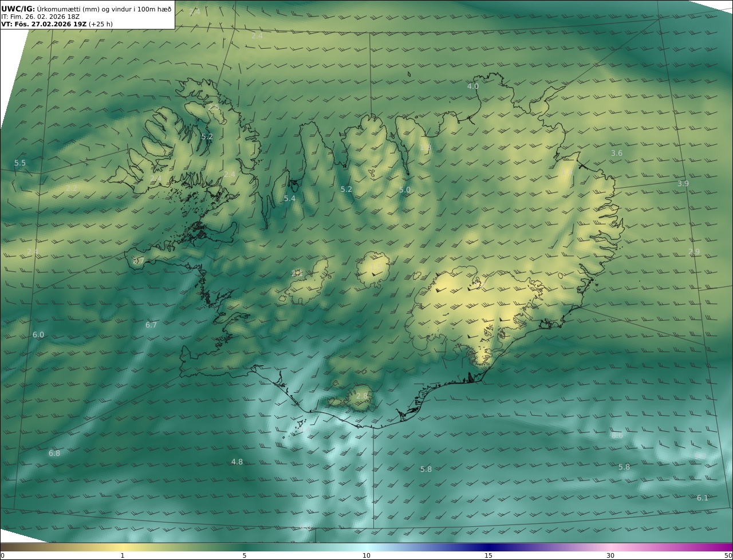Click the '5.0' value label
733x560 pixels.
(x=405, y=190)
